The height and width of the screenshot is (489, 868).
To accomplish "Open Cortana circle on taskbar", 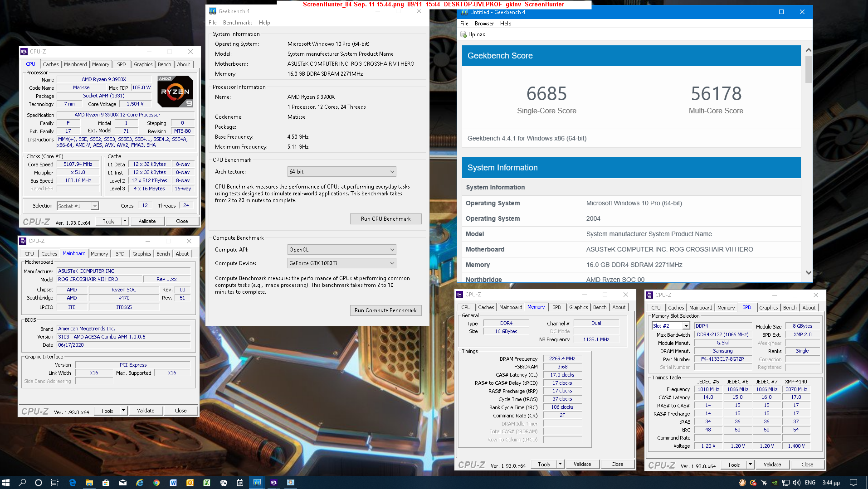I will coord(39,483).
